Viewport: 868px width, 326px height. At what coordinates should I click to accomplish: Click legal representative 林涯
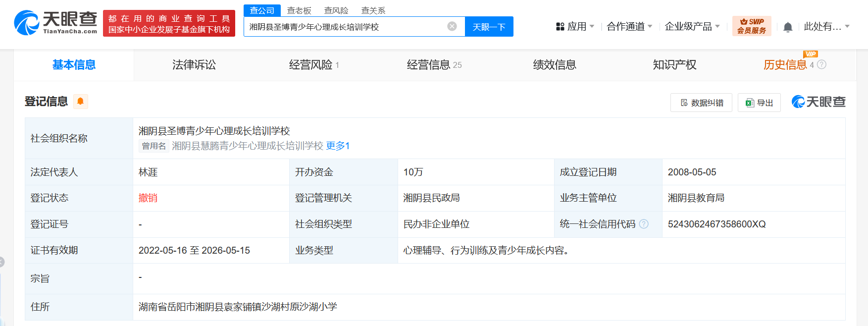coord(148,172)
